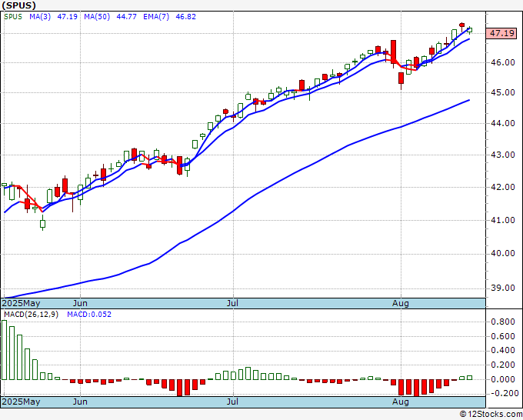Click the 39.00 price axis label
Screen dimensions: 523x420
tap(503, 288)
